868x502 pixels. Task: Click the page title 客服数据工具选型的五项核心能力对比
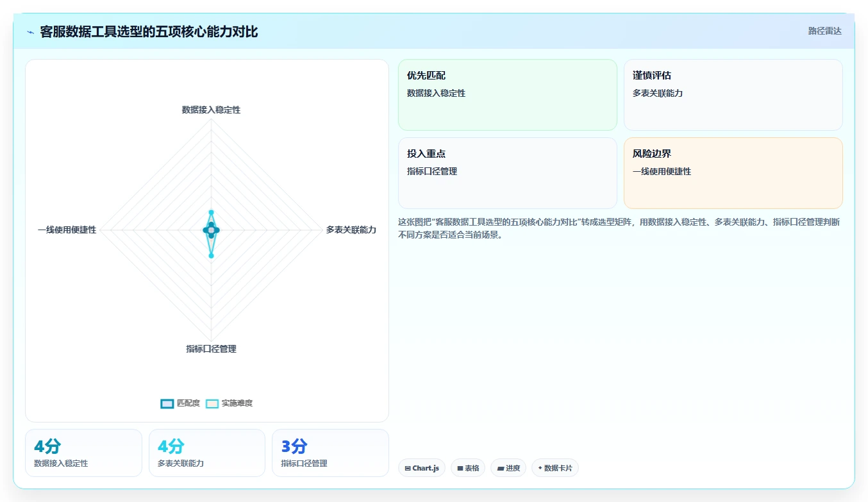149,31
